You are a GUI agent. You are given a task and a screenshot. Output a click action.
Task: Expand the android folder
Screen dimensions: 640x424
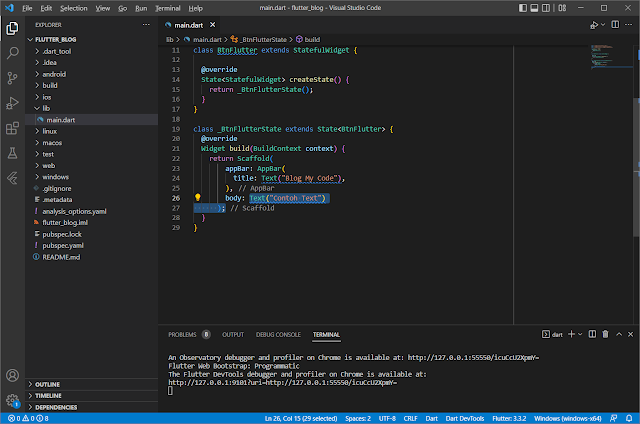54,75
